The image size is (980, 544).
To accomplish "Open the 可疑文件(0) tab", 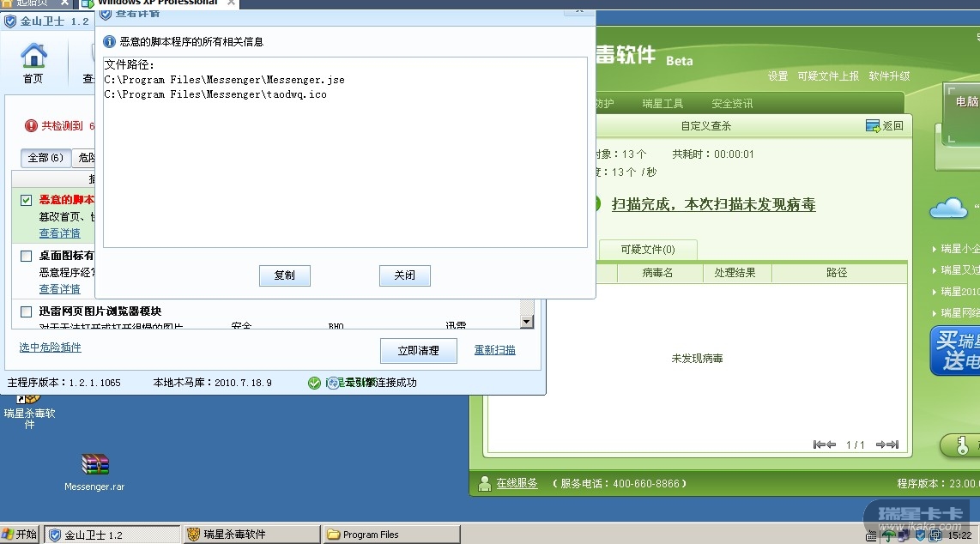I will (x=648, y=249).
